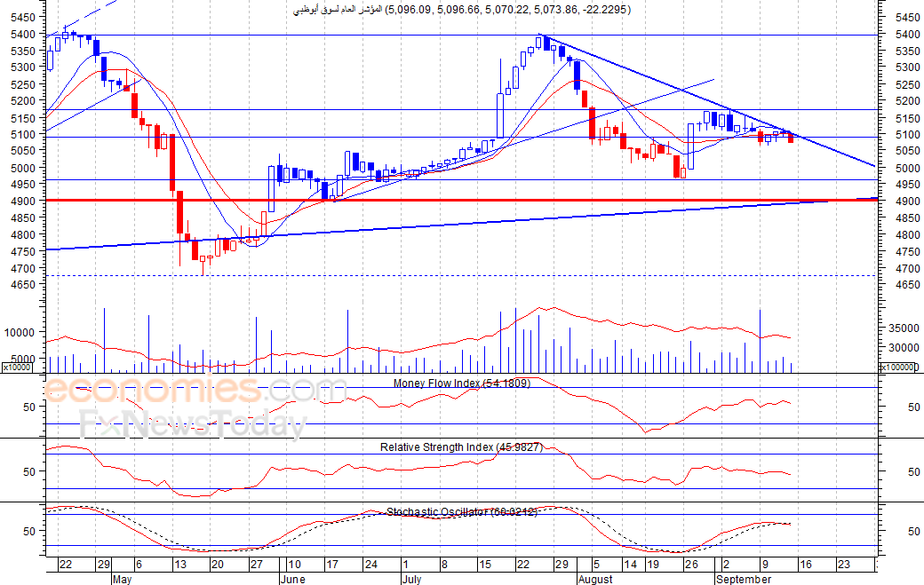
Task: Select date tick 1 above July
Action: (406, 565)
